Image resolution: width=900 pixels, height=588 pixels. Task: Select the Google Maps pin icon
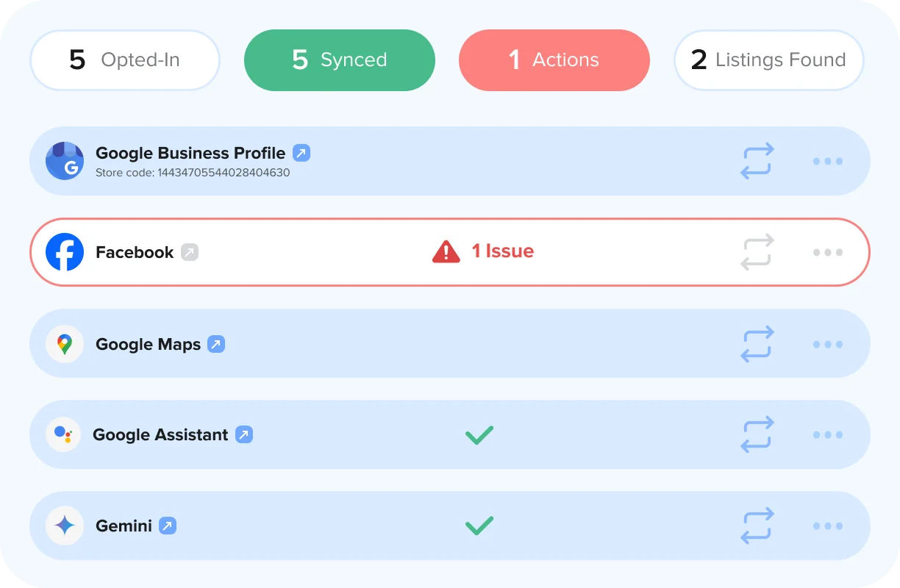coord(65,343)
